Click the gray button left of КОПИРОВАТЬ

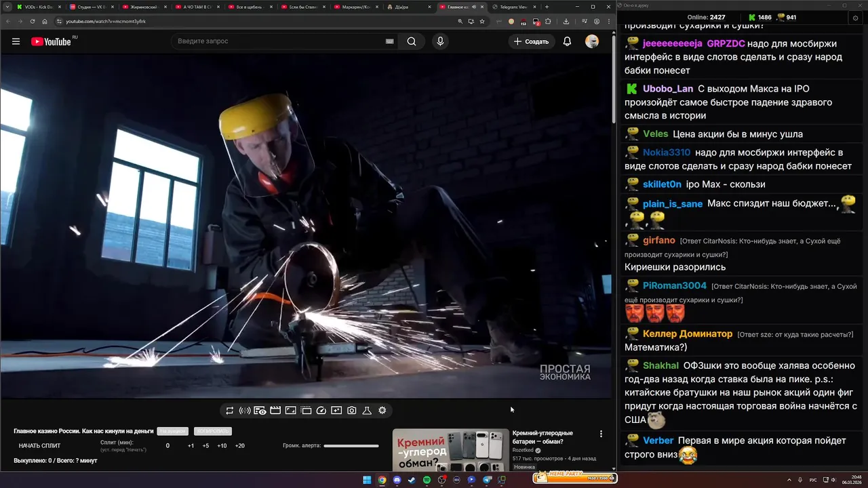(x=173, y=431)
